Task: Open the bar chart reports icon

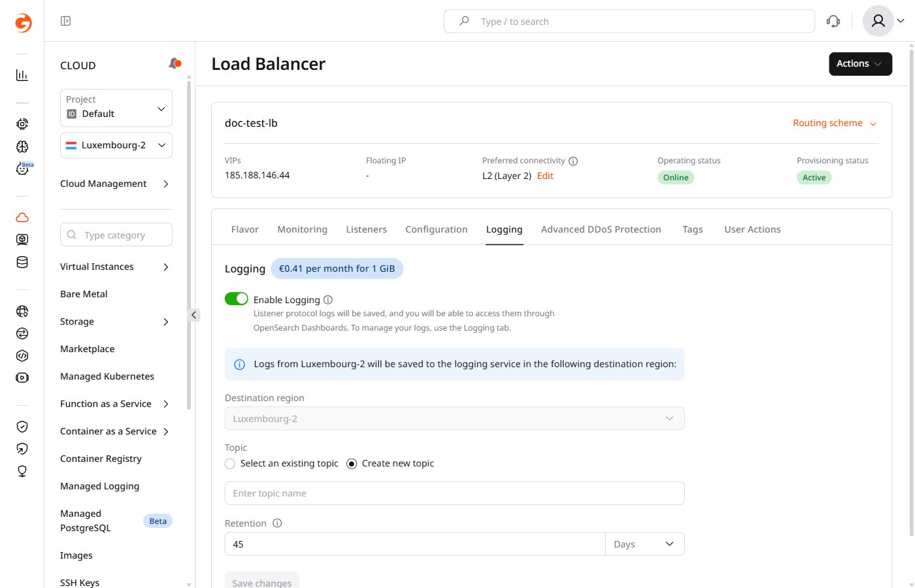Action: [x=22, y=75]
